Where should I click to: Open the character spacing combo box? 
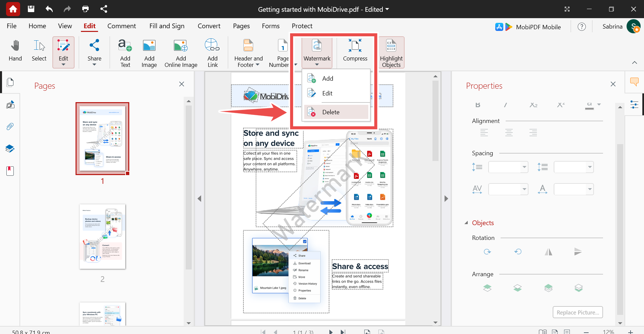(508, 189)
